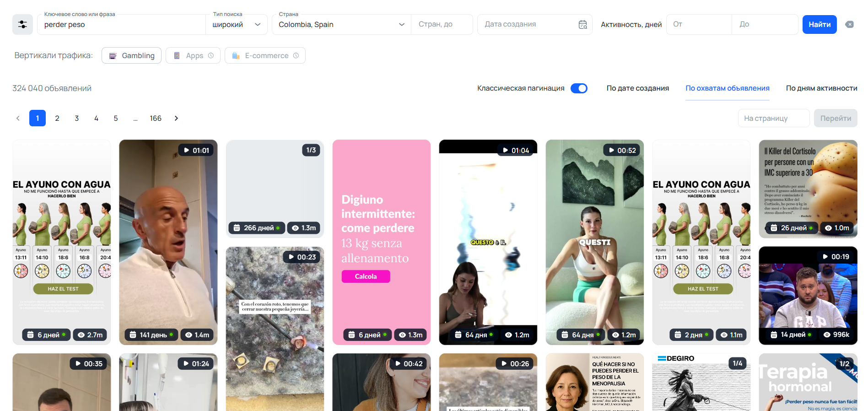Image resolution: width=868 pixels, height=411 pixels.
Task: Click the 01:04 video play badge
Action: tap(515, 150)
